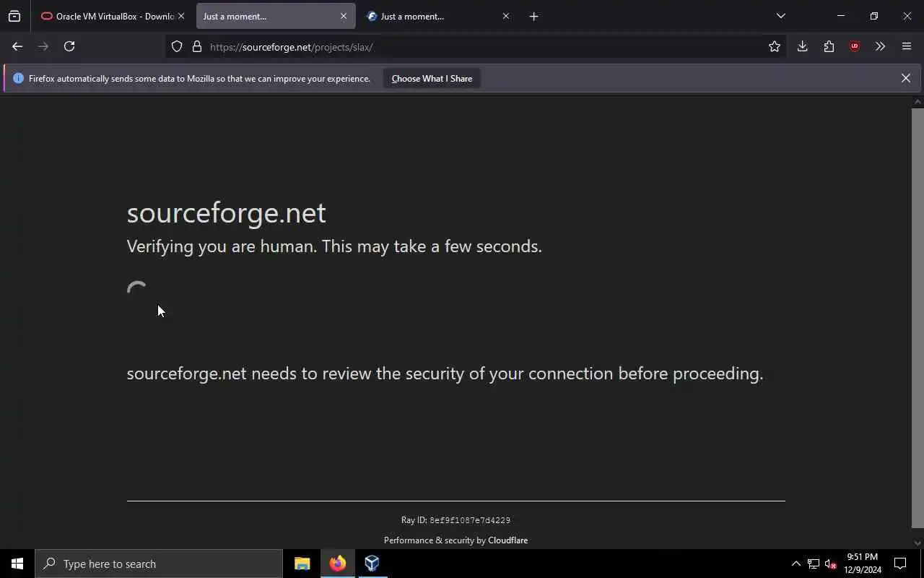Click Firefox icon in taskbar
The image size is (924, 578).
[x=337, y=564]
